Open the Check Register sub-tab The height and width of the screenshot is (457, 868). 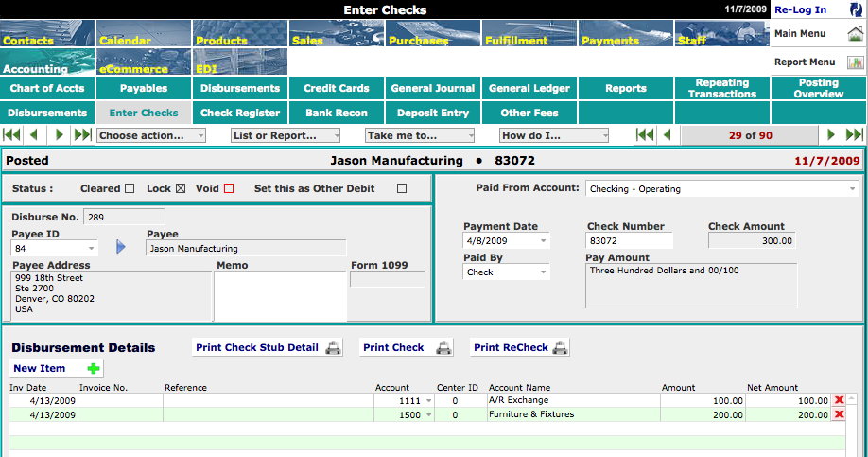pyautogui.click(x=240, y=113)
